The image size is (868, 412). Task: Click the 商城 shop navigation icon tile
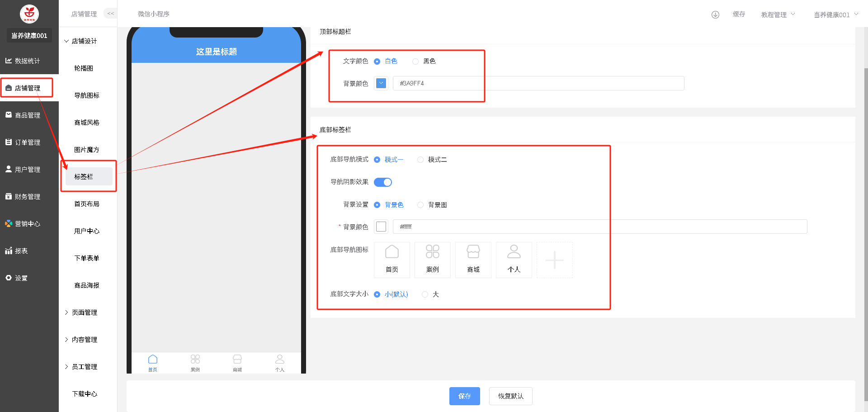tap(473, 260)
